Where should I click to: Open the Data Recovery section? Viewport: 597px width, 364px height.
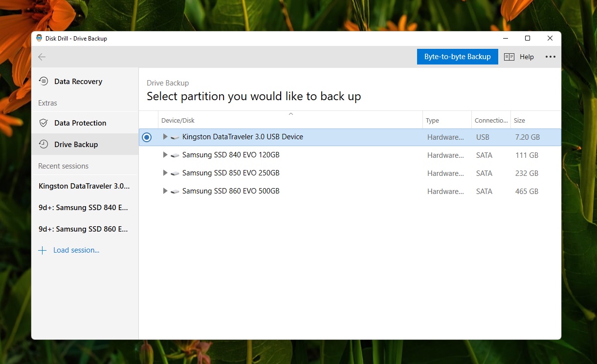click(85, 82)
